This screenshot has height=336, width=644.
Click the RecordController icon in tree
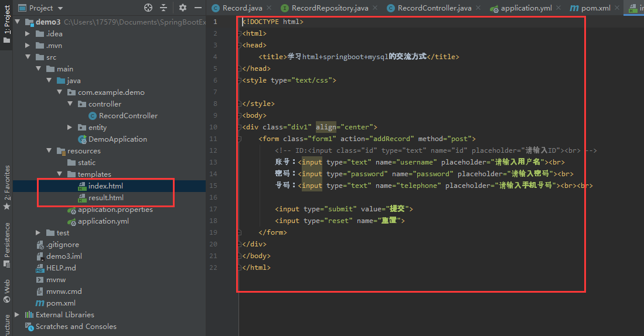click(x=93, y=116)
